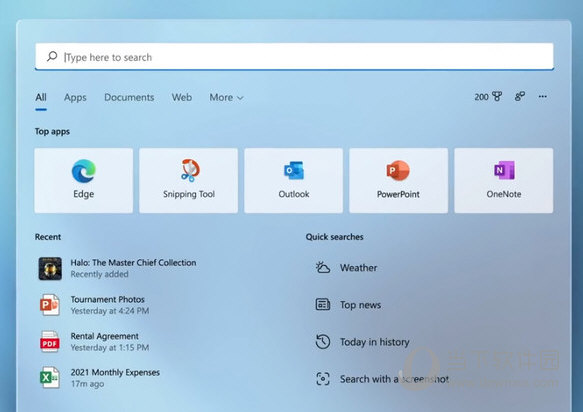Select the All filter tab
The height and width of the screenshot is (412, 583).
coord(41,97)
